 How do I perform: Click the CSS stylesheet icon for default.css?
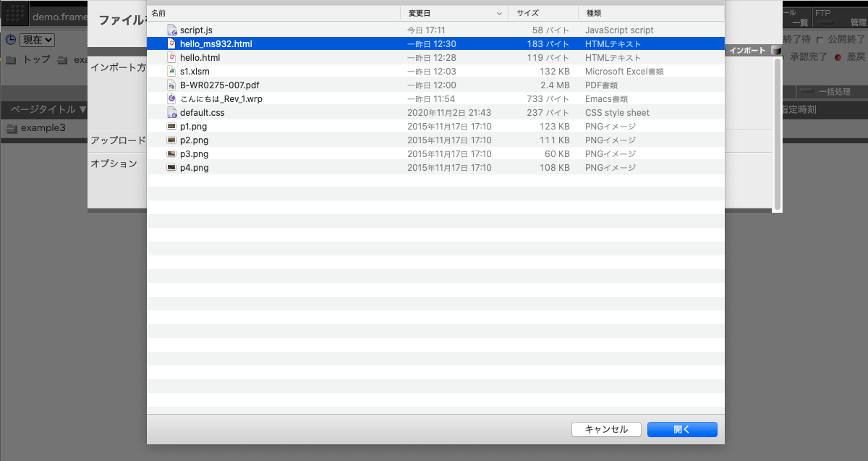tap(171, 112)
